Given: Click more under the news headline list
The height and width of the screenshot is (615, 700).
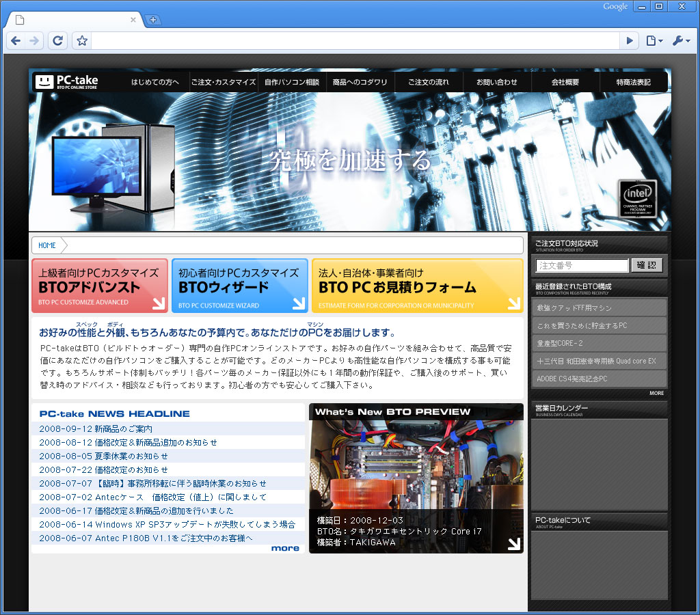Looking at the screenshot, I should pos(285,548).
